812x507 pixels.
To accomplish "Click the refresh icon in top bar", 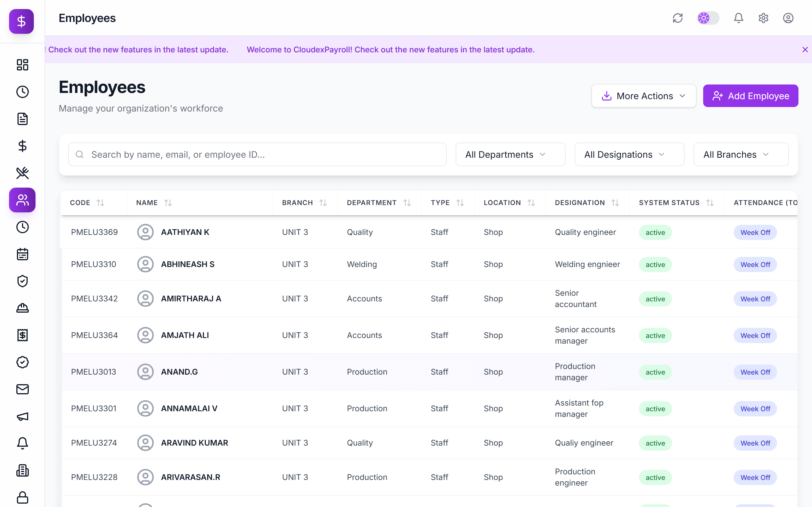I will tap(678, 18).
